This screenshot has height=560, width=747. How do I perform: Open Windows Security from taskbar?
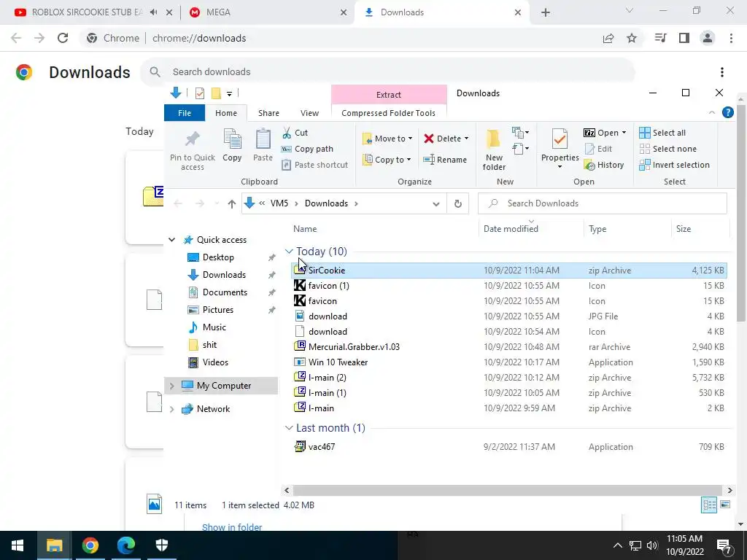click(x=162, y=545)
